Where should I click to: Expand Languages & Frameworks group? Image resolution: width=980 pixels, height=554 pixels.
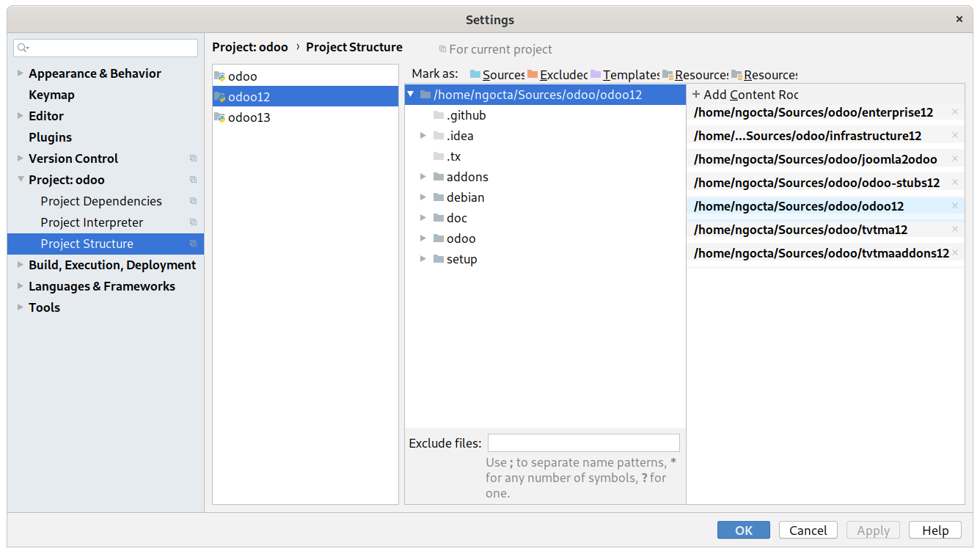click(x=20, y=286)
